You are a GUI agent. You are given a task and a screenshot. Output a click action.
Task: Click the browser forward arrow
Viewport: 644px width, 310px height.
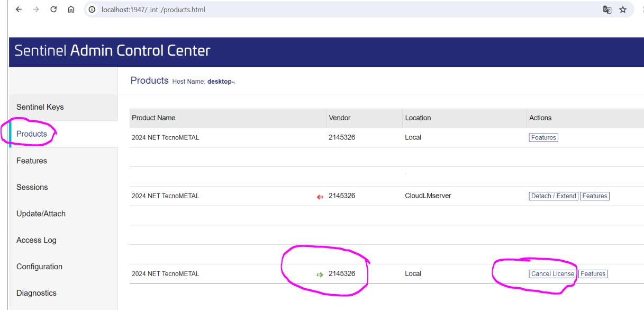point(36,10)
